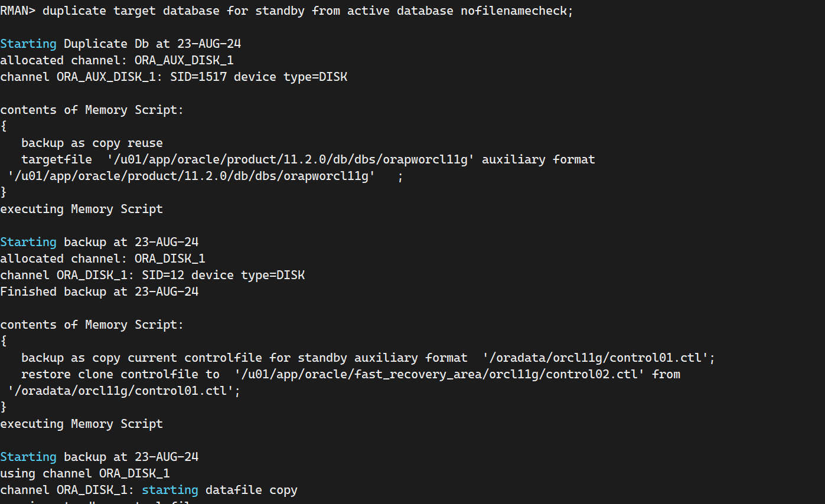Click "allocated channel: ORA_DISK_1" line
This screenshot has width=825, height=504.
[103, 258]
